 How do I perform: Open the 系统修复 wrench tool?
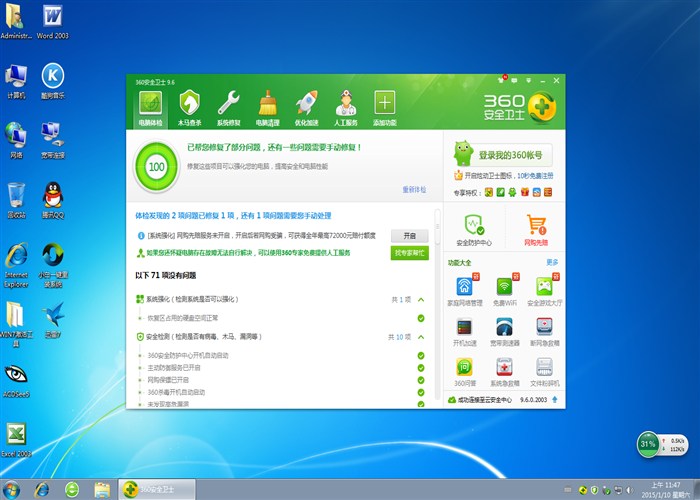point(229,106)
